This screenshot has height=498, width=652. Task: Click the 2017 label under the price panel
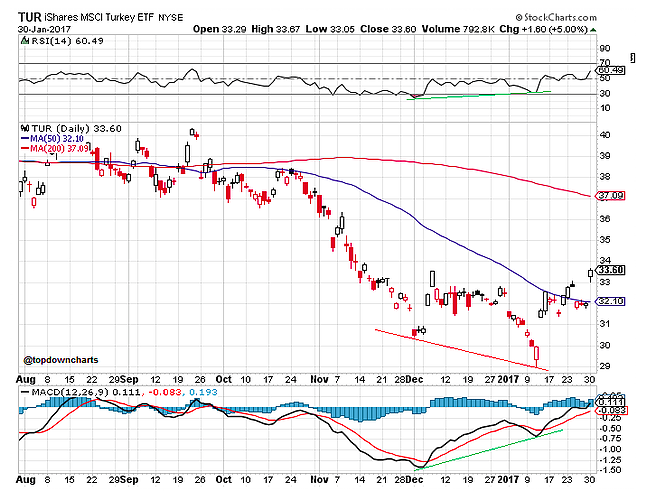click(509, 379)
